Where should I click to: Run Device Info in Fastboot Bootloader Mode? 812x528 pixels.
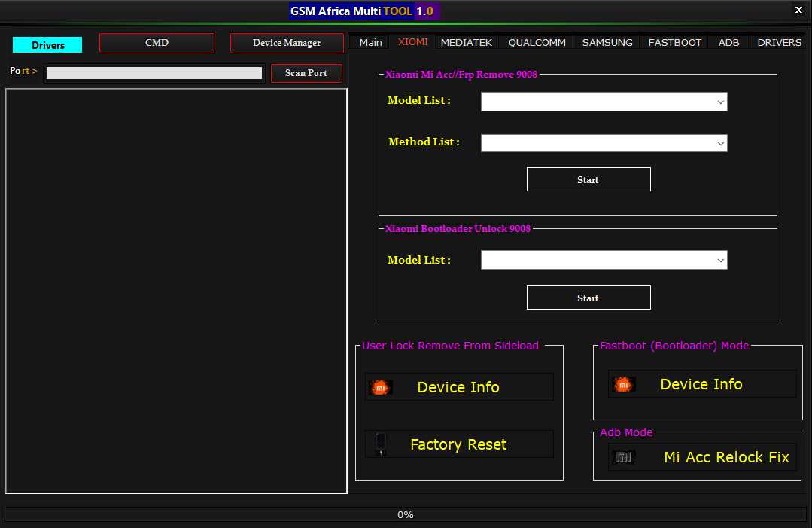click(x=701, y=383)
